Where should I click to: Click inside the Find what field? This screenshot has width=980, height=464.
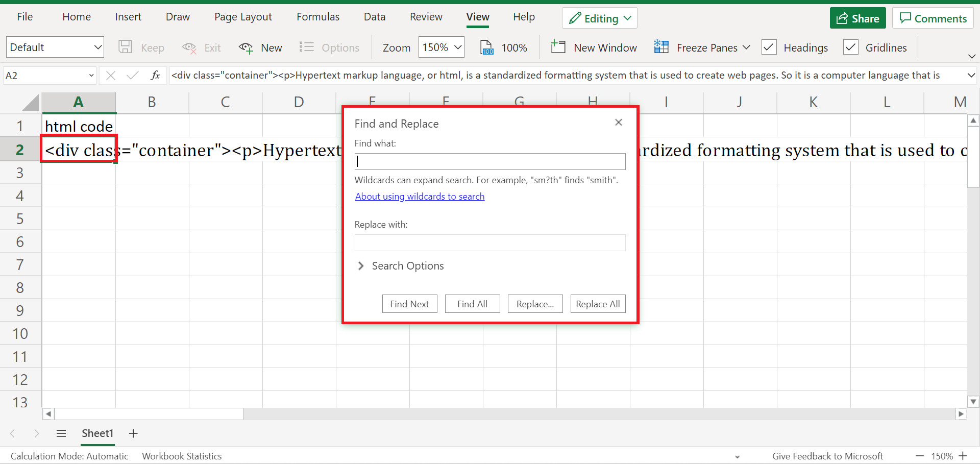[489, 161]
